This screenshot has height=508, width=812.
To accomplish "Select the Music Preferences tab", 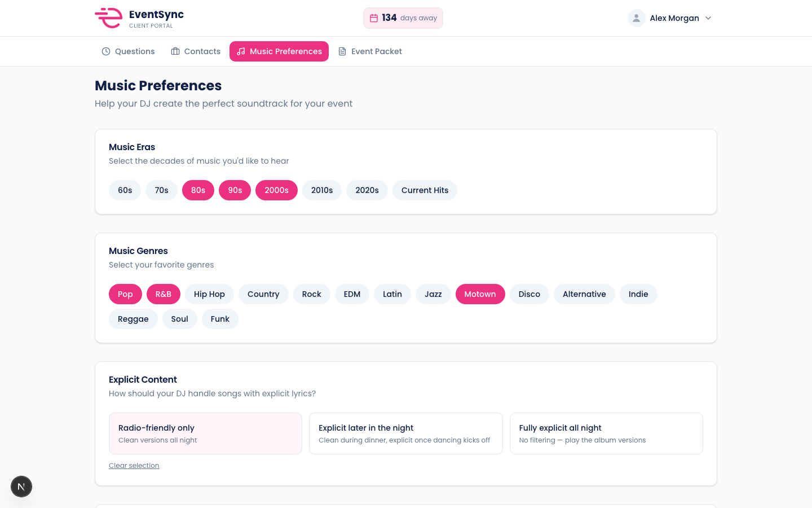I will (x=279, y=51).
